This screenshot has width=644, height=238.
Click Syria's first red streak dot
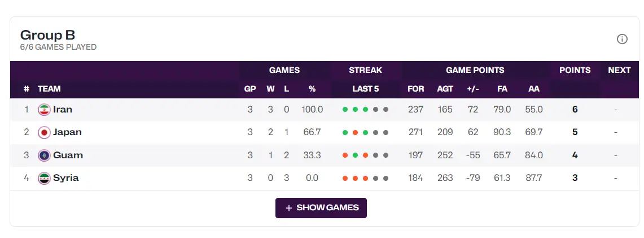pyautogui.click(x=345, y=178)
